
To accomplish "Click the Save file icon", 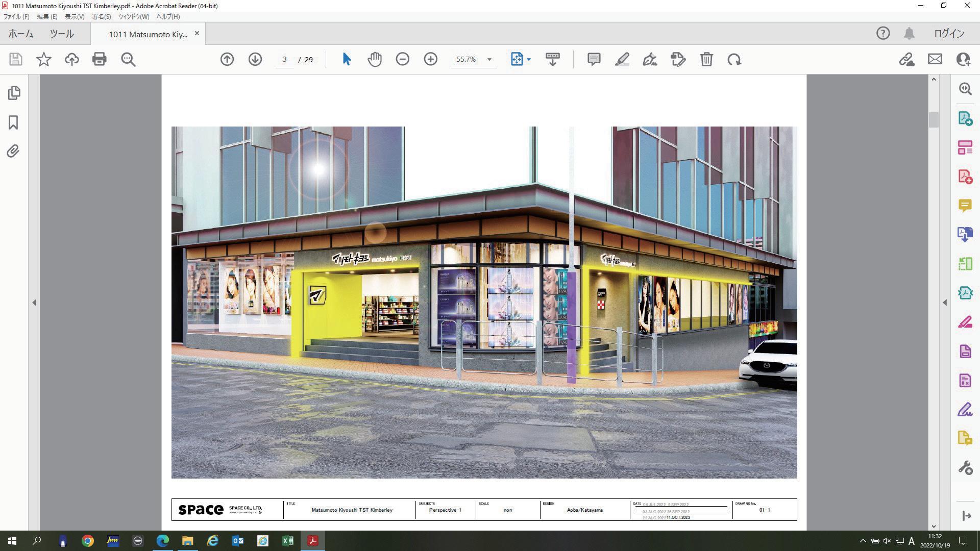I will [x=15, y=59].
